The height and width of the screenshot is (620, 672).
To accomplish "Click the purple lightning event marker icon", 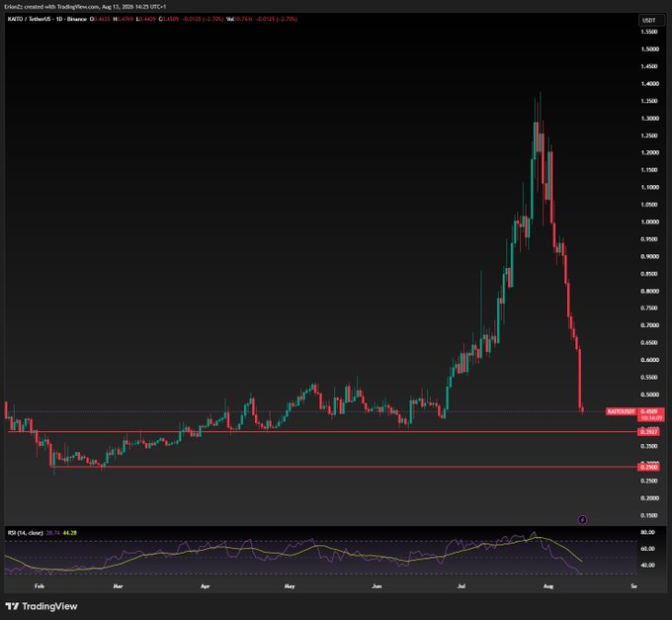I will (582, 520).
